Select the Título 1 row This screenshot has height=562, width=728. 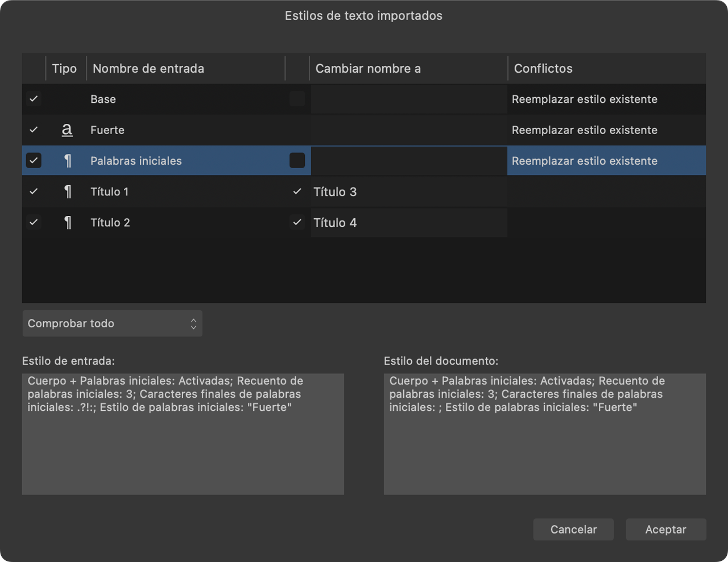(171, 192)
